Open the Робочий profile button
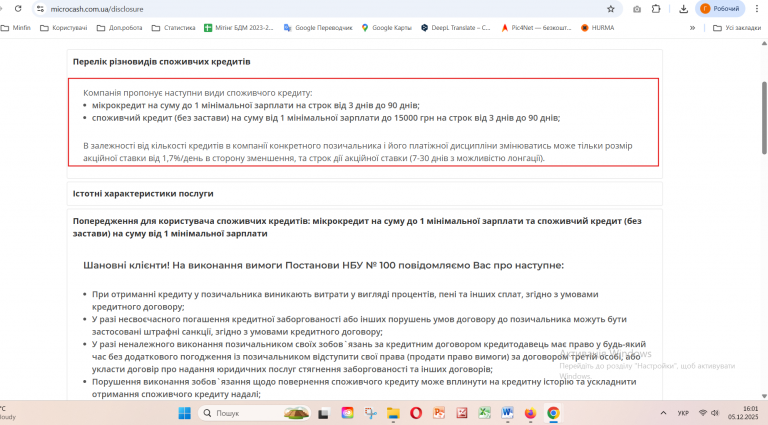 720,9
